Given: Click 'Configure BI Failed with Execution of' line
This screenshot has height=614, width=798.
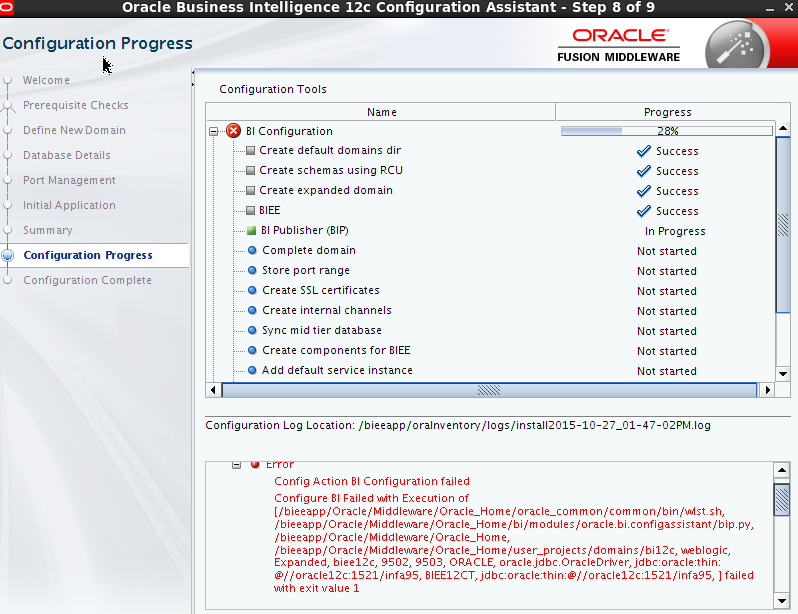Looking at the screenshot, I should (371, 498).
